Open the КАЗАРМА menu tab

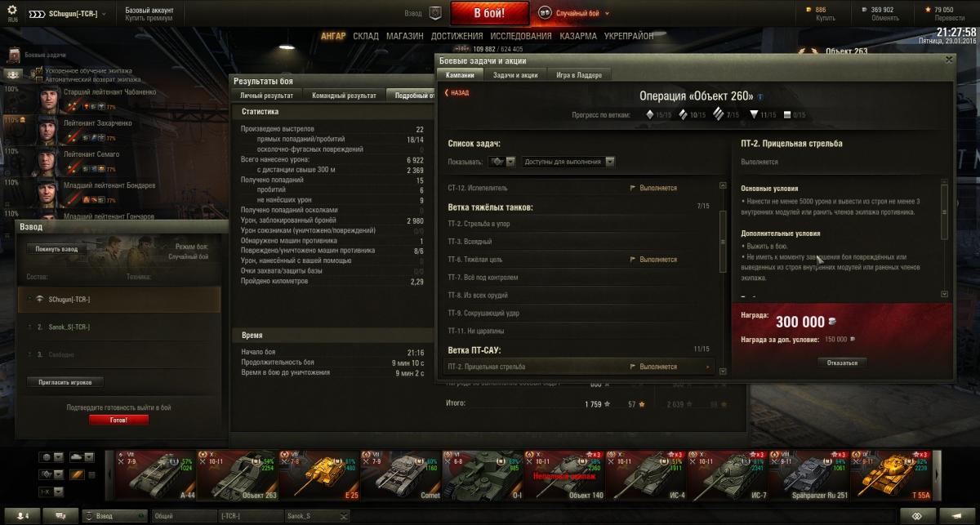pyautogui.click(x=578, y=36)
